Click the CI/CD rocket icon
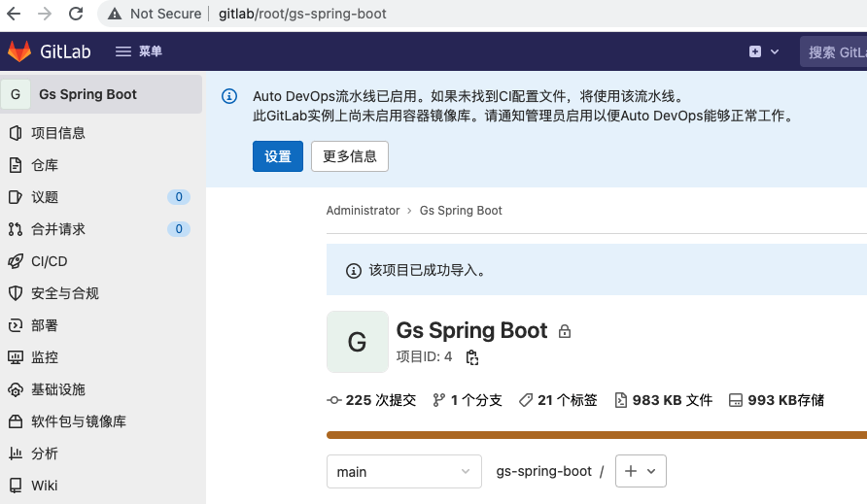 16,261
